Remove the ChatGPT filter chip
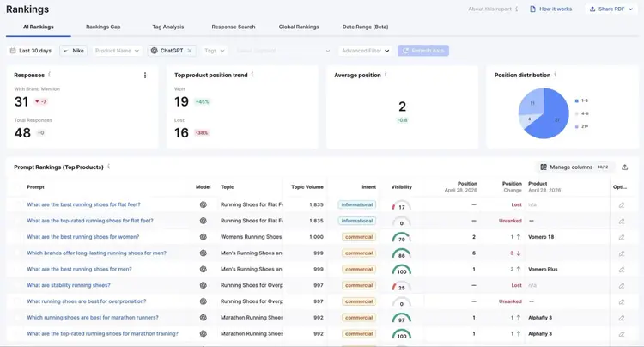Screen dimensions: 644x347 click(190, 51)
